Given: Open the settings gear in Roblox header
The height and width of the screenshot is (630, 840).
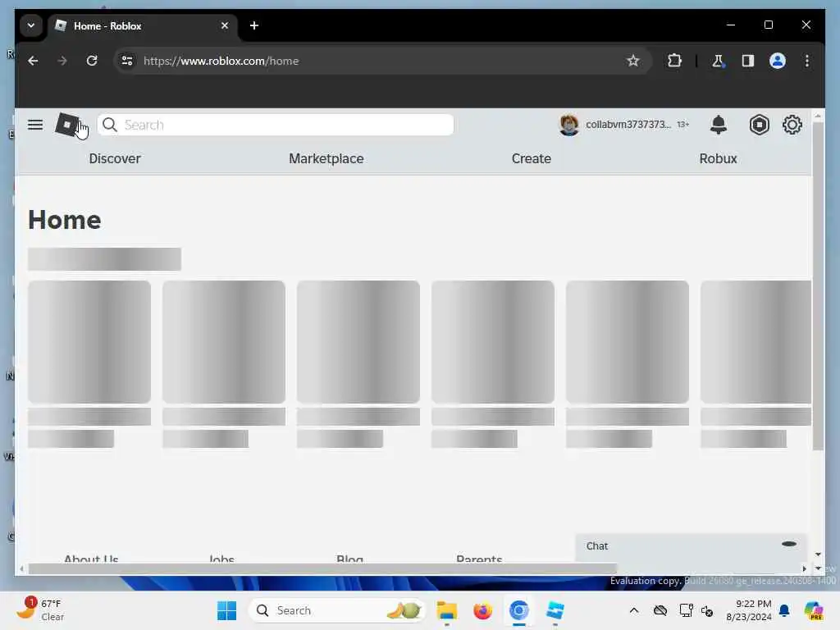Looking at the screenshot, I should [792, 125].
